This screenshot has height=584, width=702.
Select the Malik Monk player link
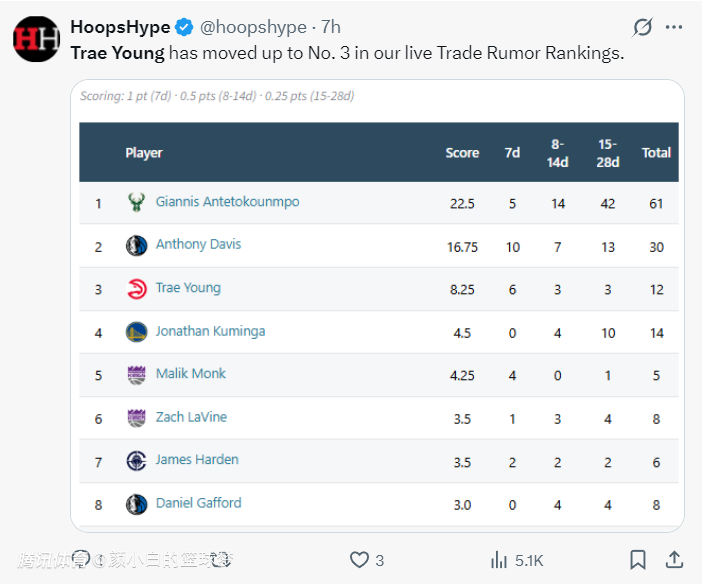point(191,374)
